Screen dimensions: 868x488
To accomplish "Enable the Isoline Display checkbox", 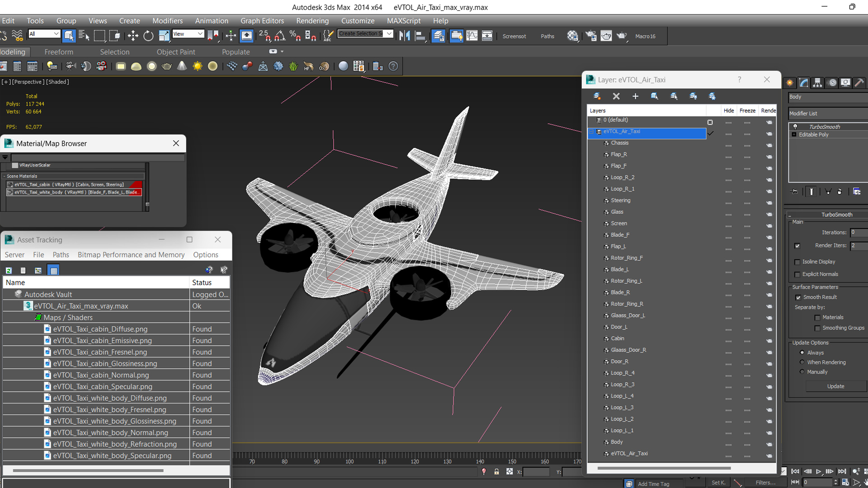I will (797, 262).
